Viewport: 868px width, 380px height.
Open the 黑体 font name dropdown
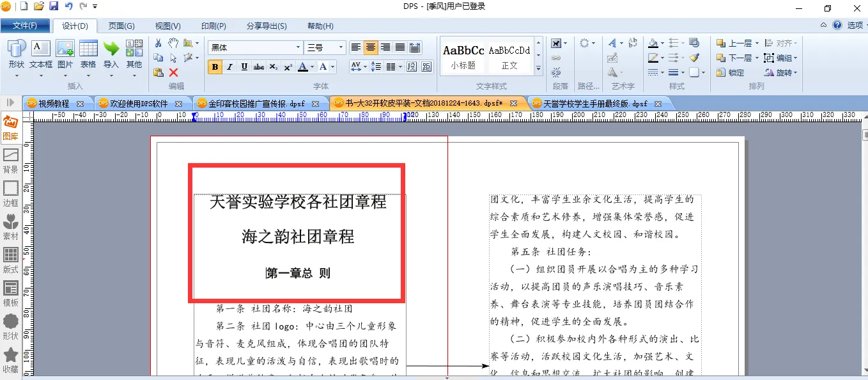coord(298,47)
